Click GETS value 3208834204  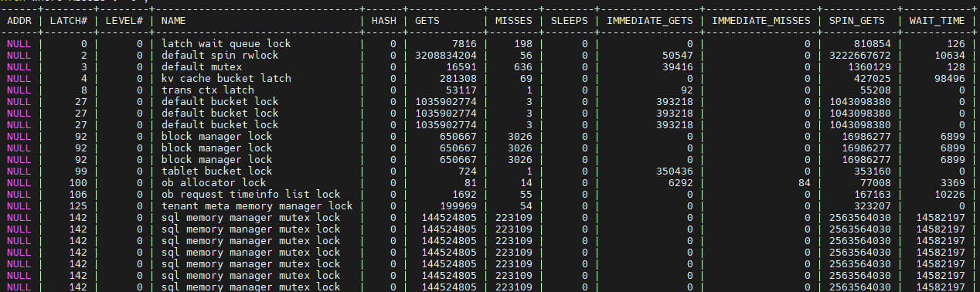(x=446, y=56)
